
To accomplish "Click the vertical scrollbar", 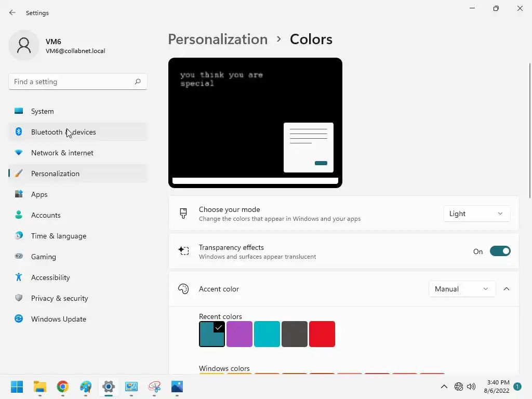I will point(529,131).
